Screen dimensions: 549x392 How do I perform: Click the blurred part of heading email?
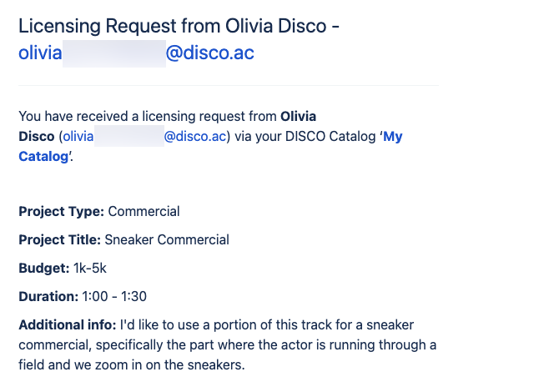[x=114, y=53]
